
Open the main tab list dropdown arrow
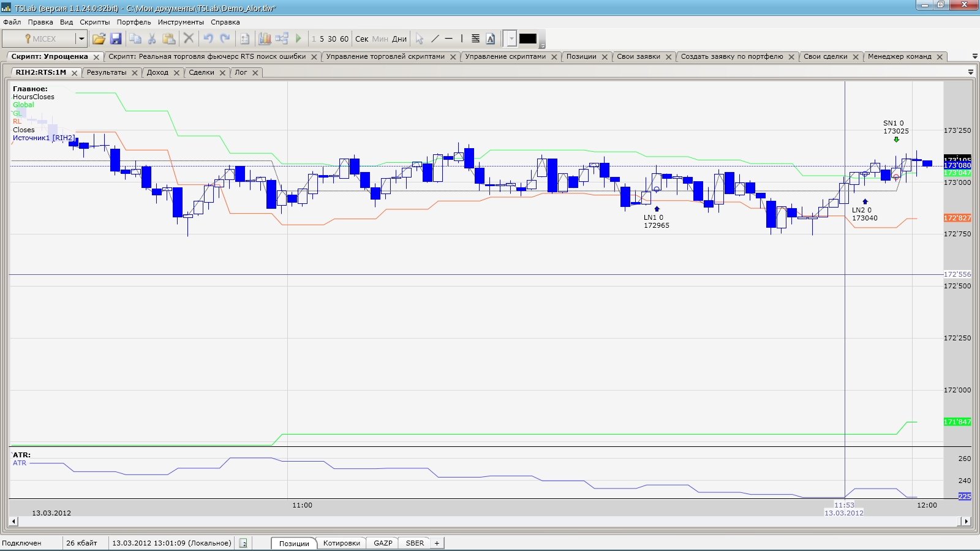[x=975, y=56]
